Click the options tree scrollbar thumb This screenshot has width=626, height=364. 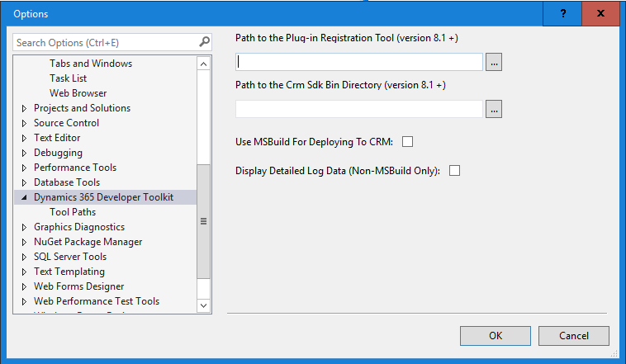coord(204,221)
